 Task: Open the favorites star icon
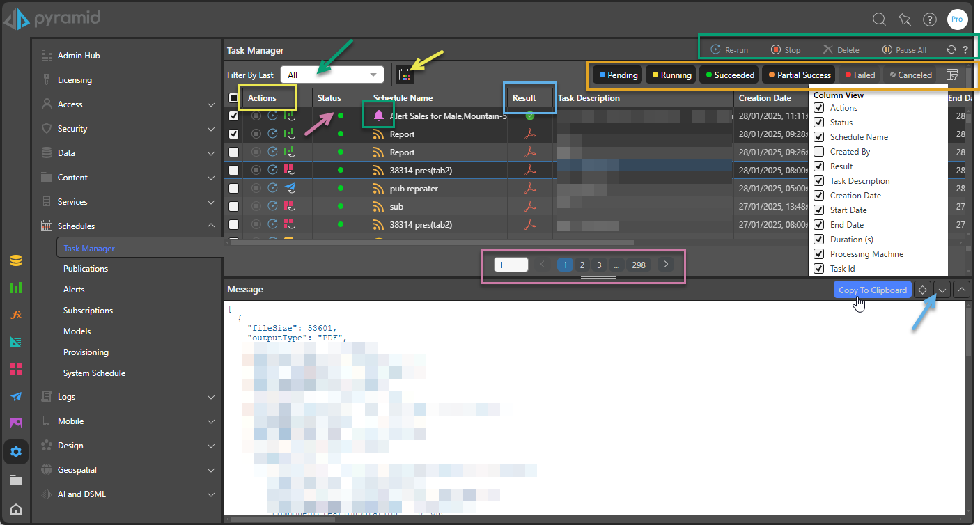point(905,19)
